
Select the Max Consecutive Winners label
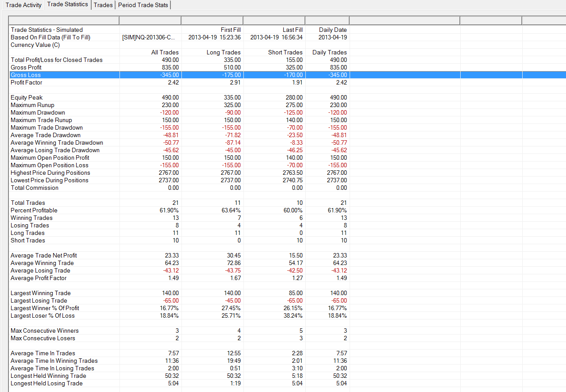click(x=45, y=331)
